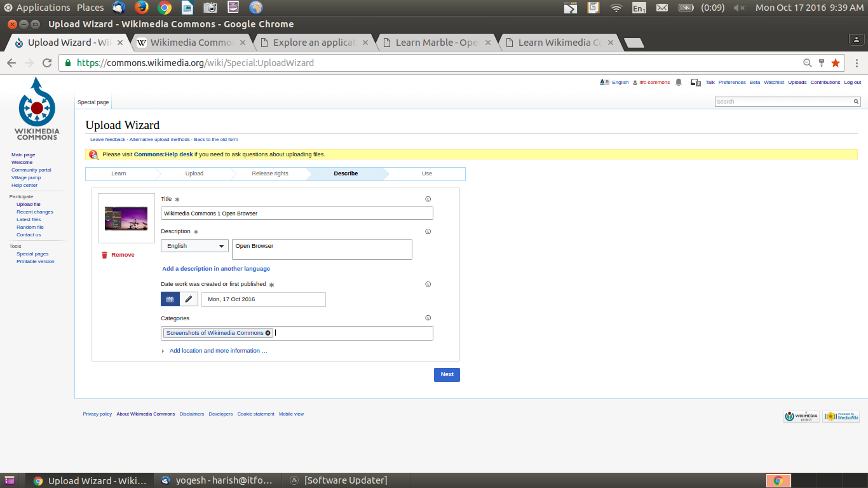This screenshot has width=868, height=488.
Task: Click the info icon next to Title
Action: (428, 199)
